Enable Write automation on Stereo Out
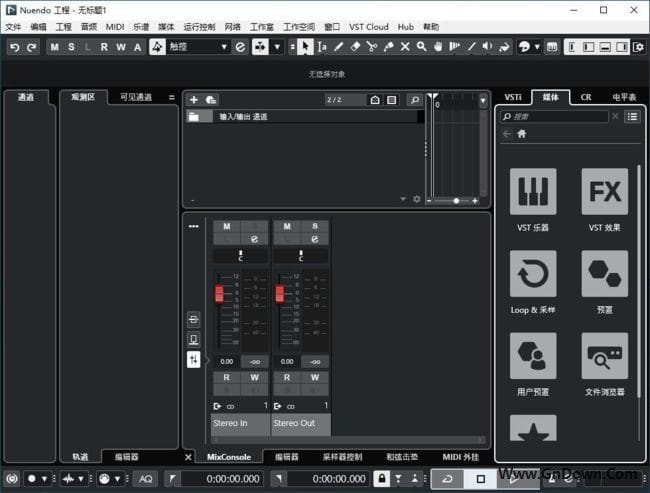650x493 pixels. tap(315, 377)
